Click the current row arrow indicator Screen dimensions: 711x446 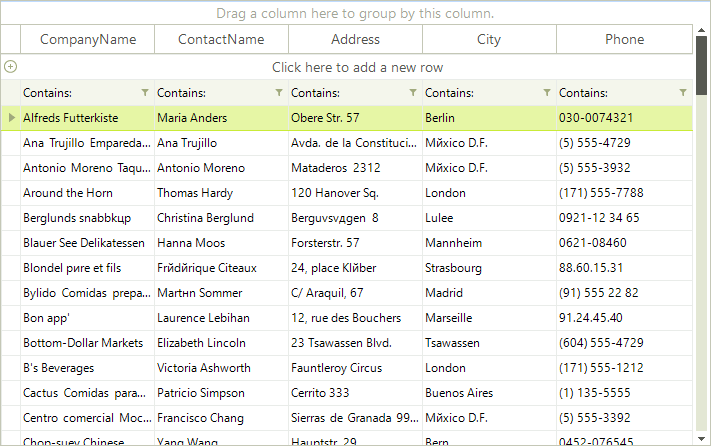coord(12,118)
